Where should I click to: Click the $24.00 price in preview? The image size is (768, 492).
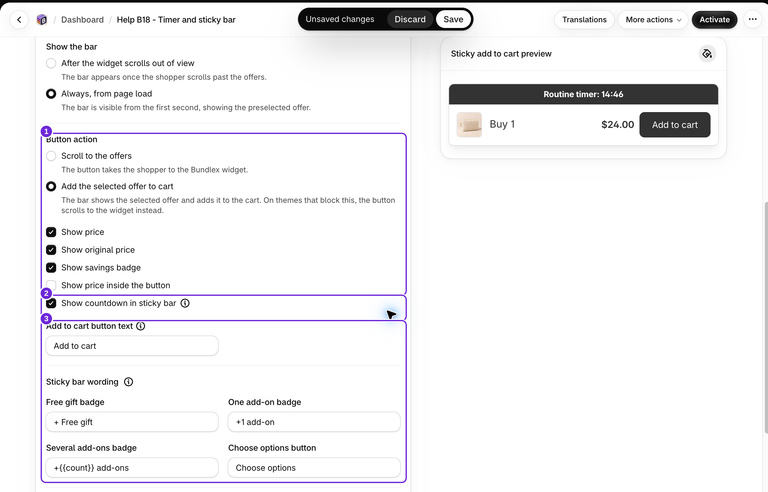618,124
